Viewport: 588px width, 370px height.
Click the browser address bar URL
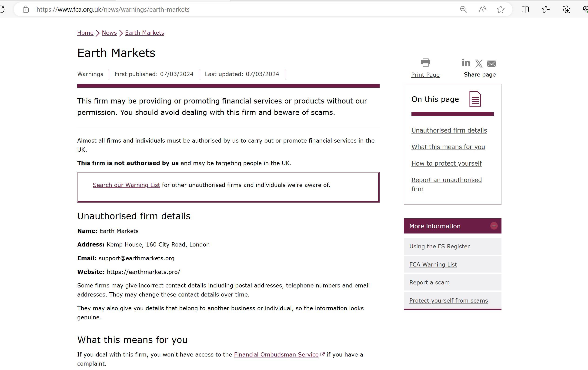tap(113, 10)
